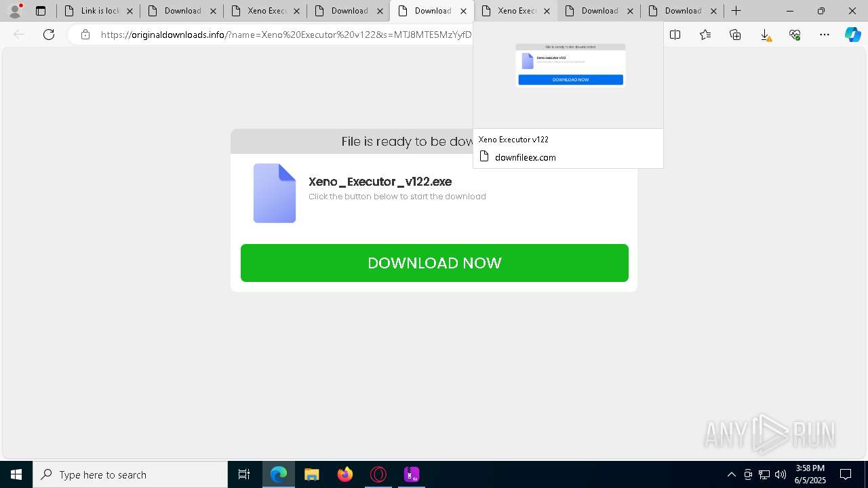
Task: Switch to the second tab, titled Download
Action: (182, 11)
